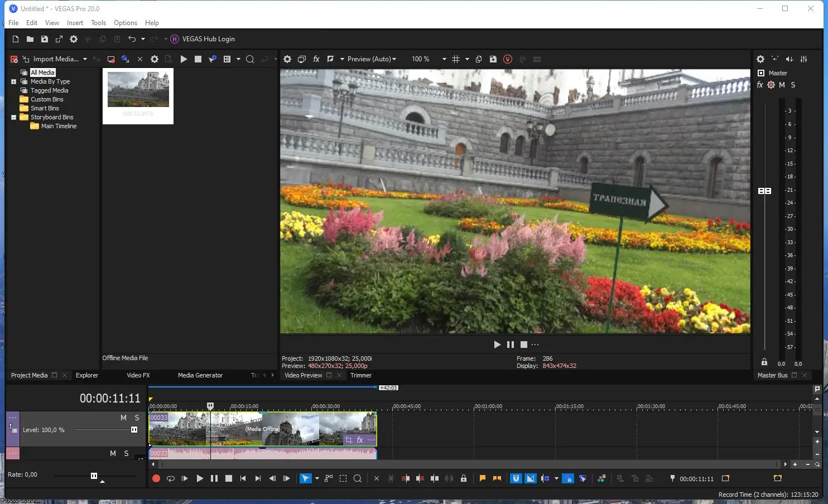This screenshot has height=504, width=828.
Task: Click the Remove Selected Media icon
Action: point(140,59)
